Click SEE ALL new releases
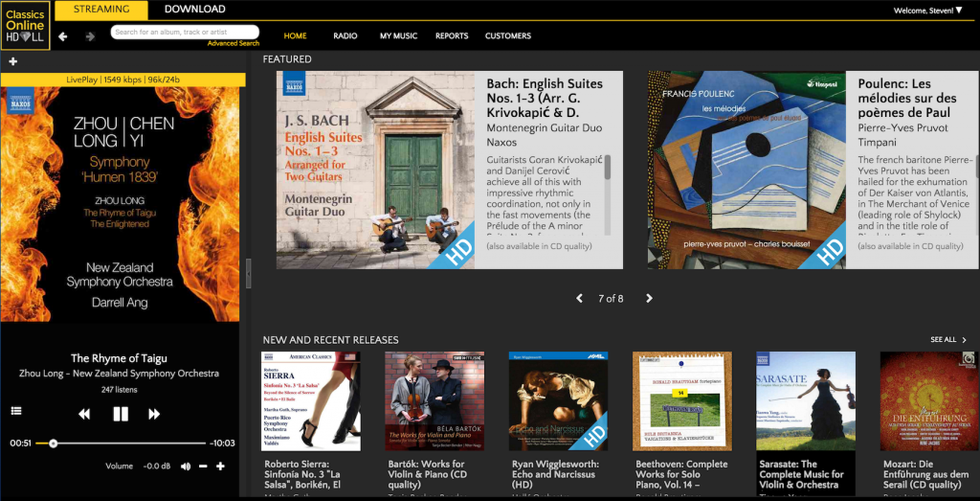The width and height of the screenshot is (980, 501). pyautogui.click(x=948, y=340)
